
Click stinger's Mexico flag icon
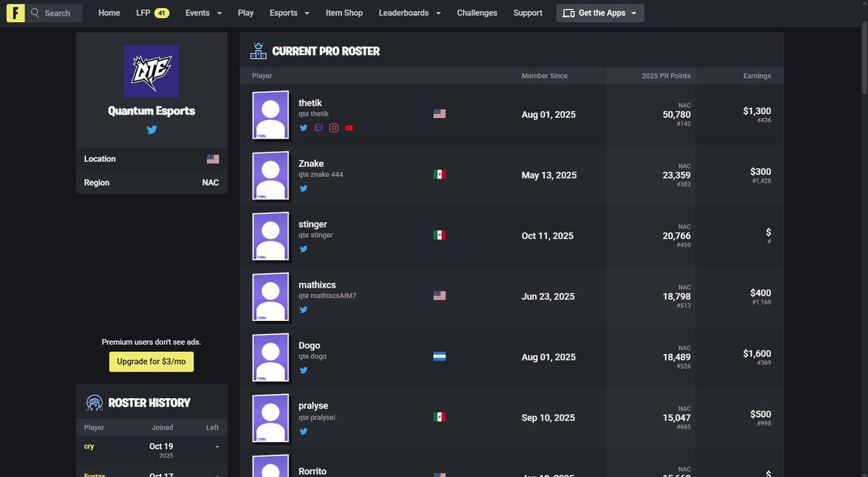pyautogui.click(x=439, y=235)
